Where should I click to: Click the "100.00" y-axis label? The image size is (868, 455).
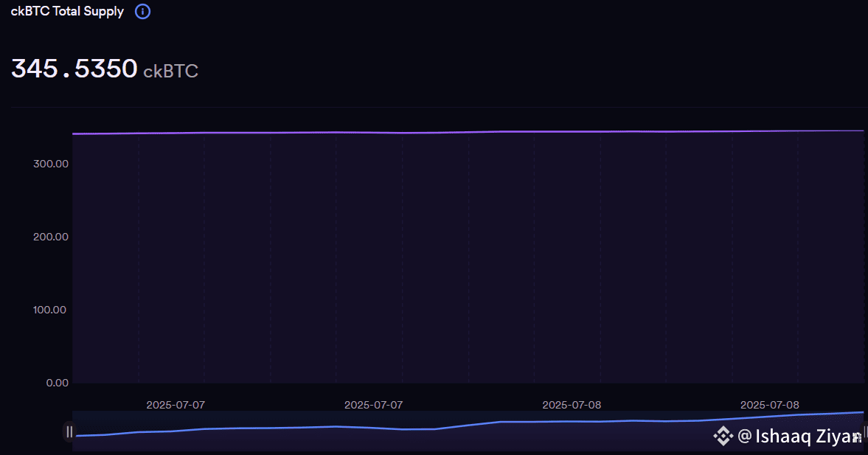tap(50, 310)
